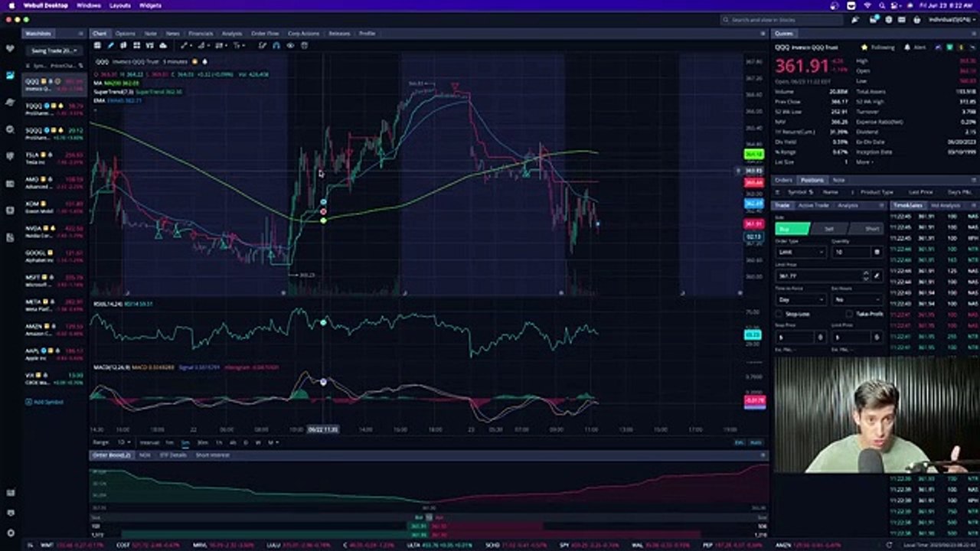The width and height of the screenshot is (980, 551).
Task: Expand the Swing Trade watchlist dropdown
Action: pyautogui.click(x=53, y=51)
